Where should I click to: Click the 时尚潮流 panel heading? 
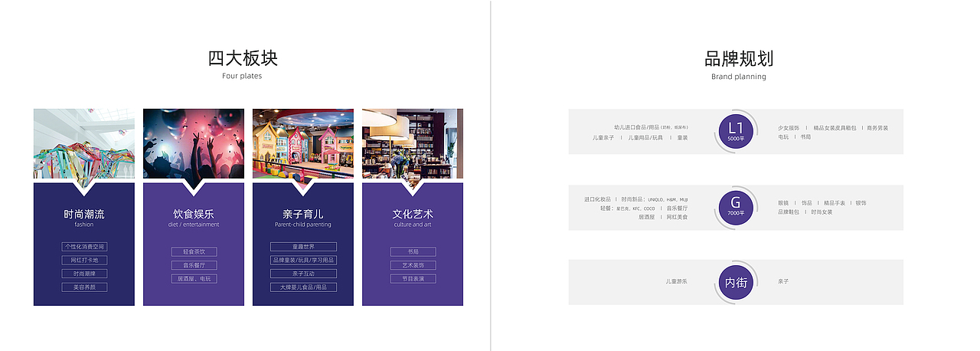[x=84, y=214]
